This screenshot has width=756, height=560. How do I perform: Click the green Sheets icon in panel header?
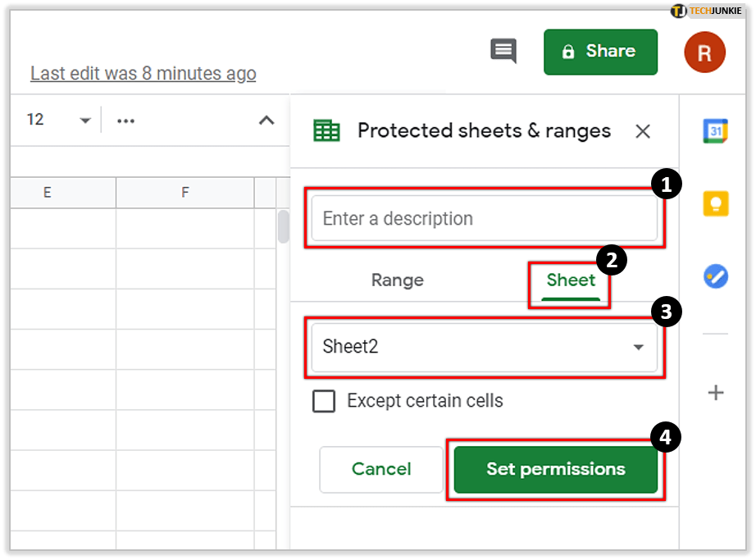[x=326, y=131]
